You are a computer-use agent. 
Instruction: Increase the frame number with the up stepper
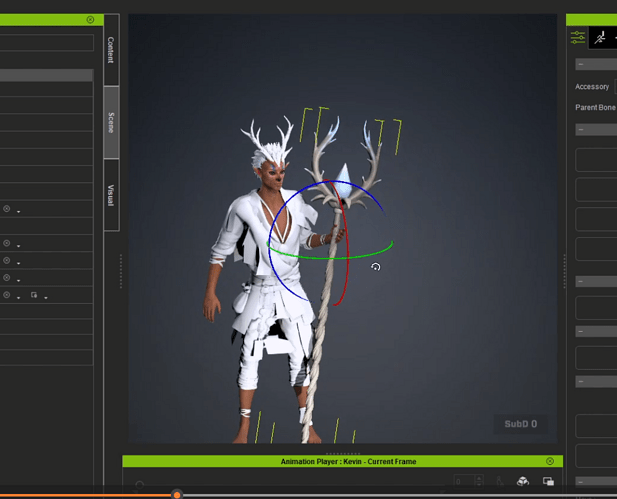(x=479, y=478)
